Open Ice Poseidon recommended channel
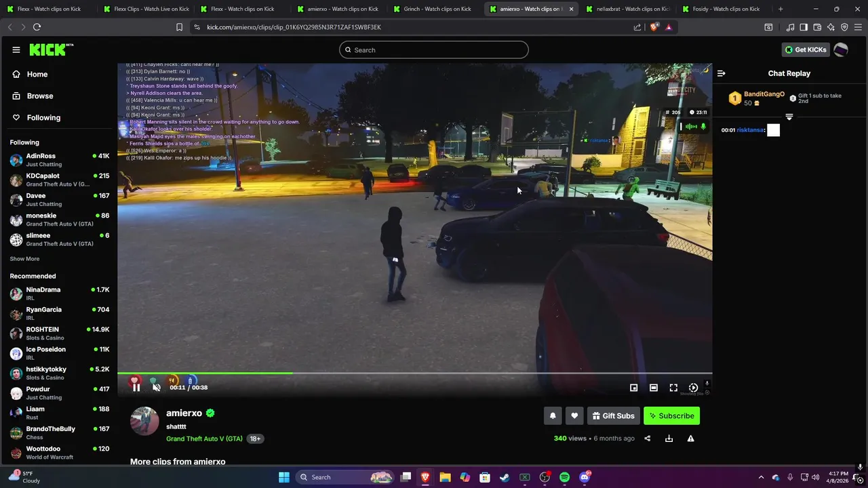 59,353
